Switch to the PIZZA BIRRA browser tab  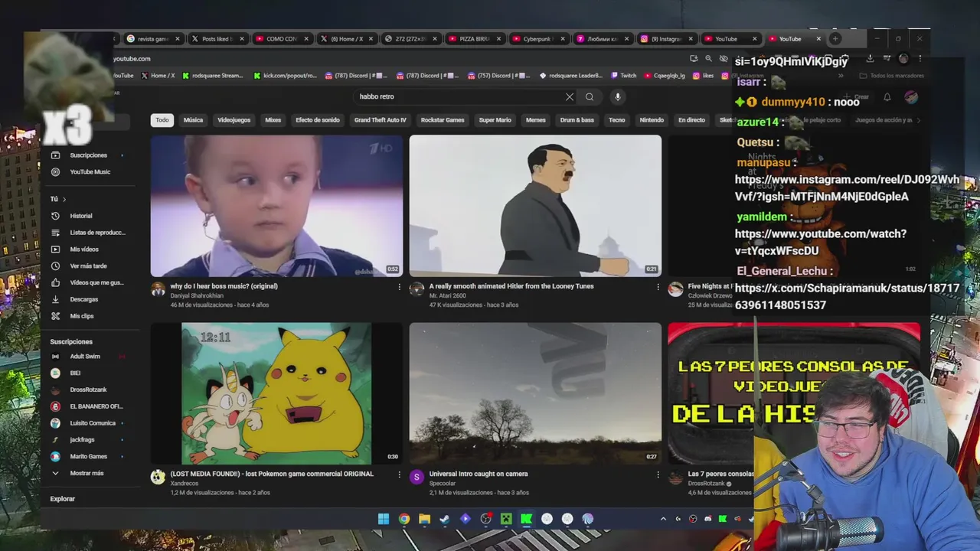click(474, 39)
